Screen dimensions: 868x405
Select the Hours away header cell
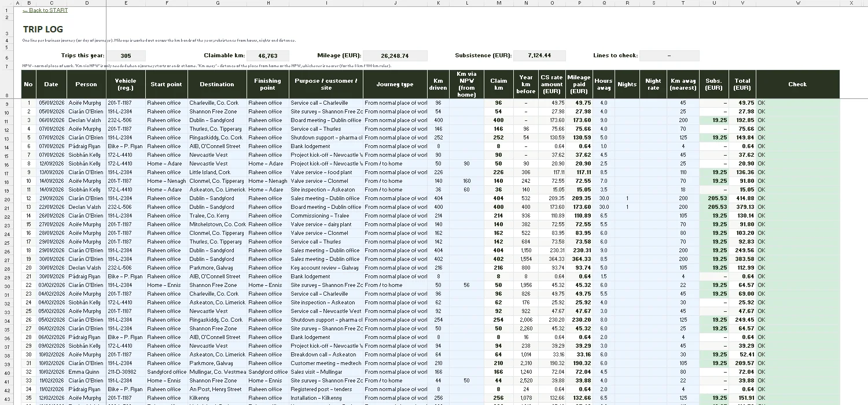click(604, 84)
